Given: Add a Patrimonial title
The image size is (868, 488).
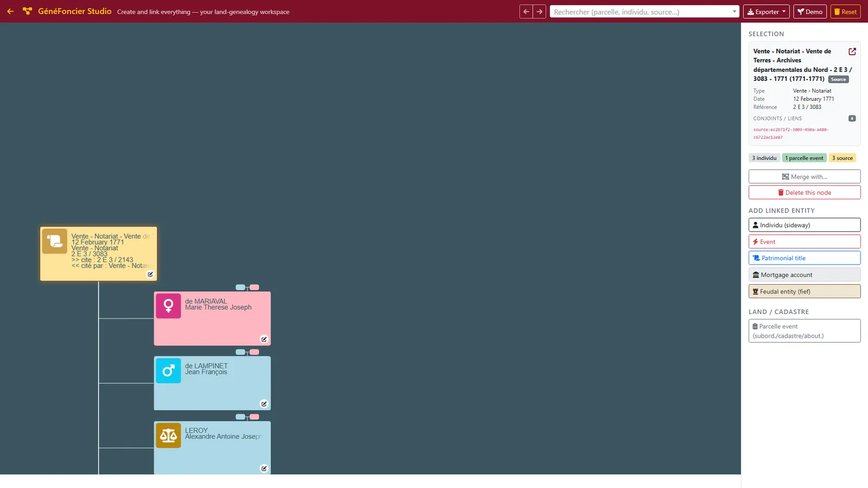Looking at the screenshot, I should click(805, 258).
